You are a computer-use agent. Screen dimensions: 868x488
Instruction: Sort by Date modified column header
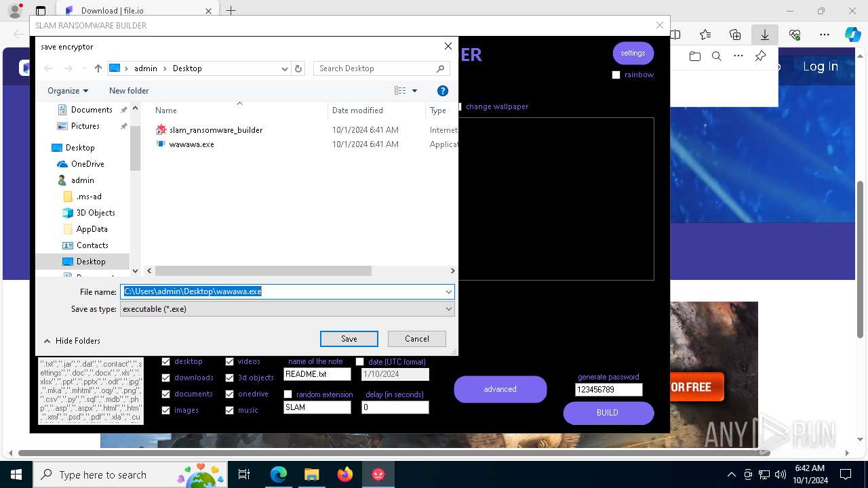pyautogui.click(x=357, y=110)
